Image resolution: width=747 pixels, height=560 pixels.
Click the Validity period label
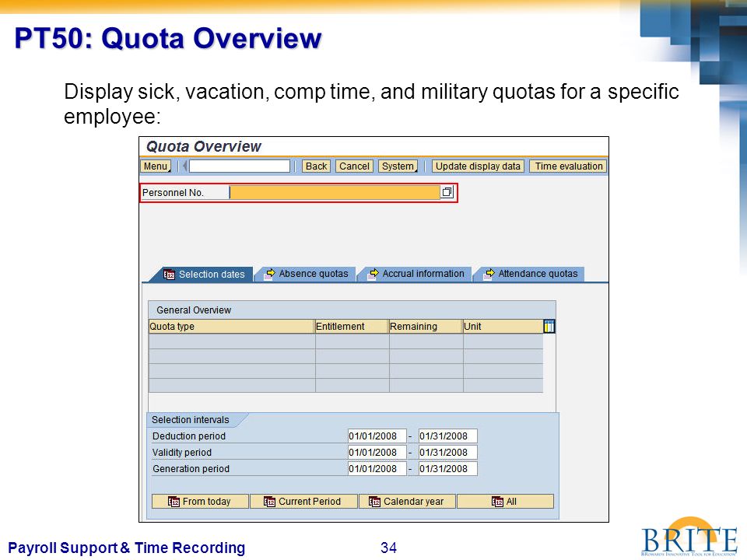(182, 453)
